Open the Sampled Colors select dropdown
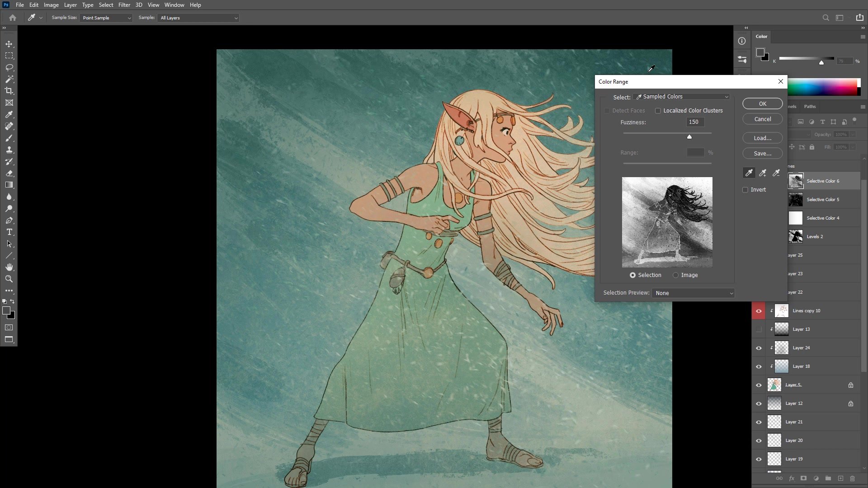The height and width of the screenshot is (488, 868). pos(682,97)
